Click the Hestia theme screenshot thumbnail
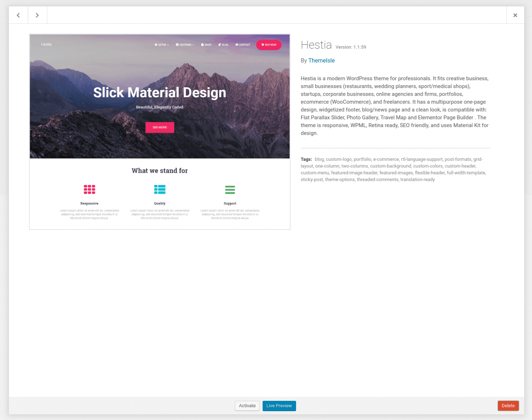Screen dimensions: 532x420 160,132
